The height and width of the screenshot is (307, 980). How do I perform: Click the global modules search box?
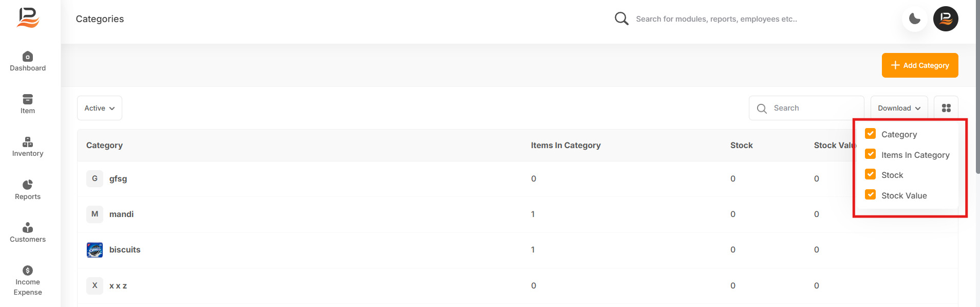(x=716, y=19)
